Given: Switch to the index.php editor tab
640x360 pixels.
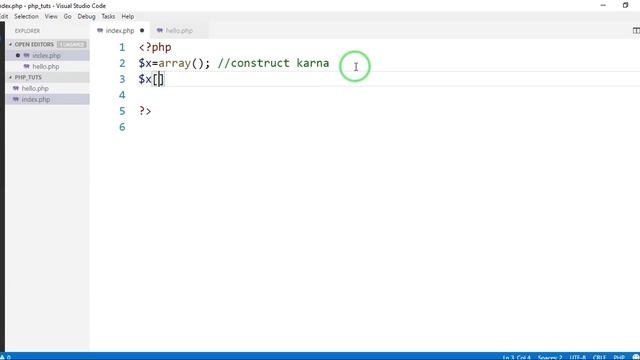Looking at the screenshot, I should click(120, 31).
